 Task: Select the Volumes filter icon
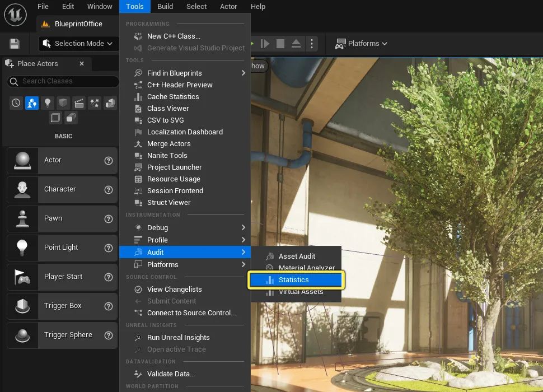pyautogui.click(x=55, y=118)
